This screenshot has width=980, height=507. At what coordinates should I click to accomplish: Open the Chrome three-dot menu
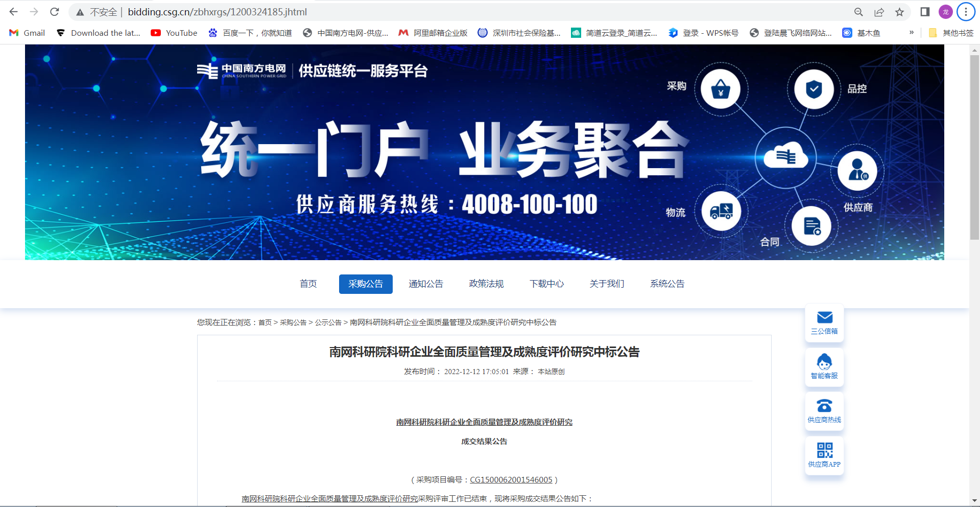click(x=966, y=12)
